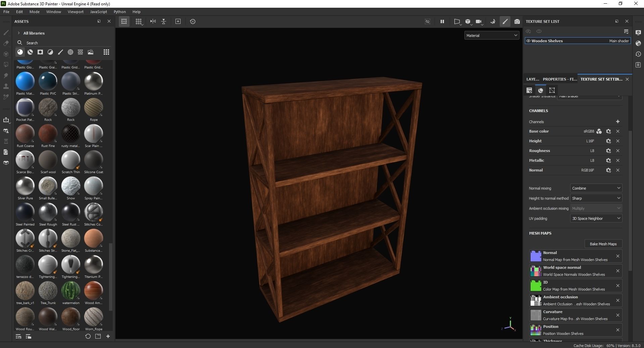Image resolution: width=644 pixels, height=348 pixels.
Task: Open Height to normal method dropdown
Action: pyautogui.click(x=596, y=198)
